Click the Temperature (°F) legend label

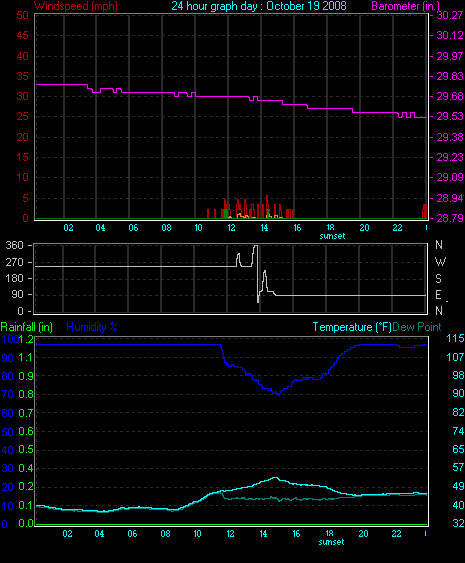pyautogui.click(x=352, y=327)
